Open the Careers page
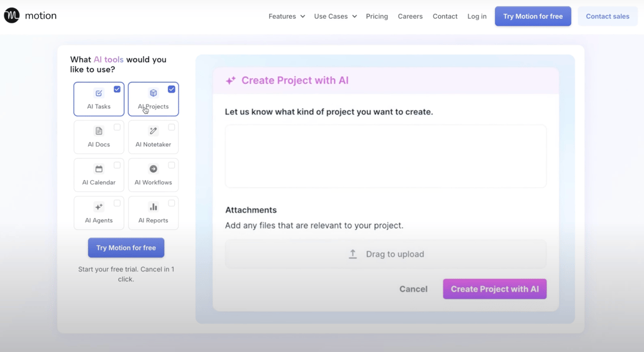 coord(410,16)
